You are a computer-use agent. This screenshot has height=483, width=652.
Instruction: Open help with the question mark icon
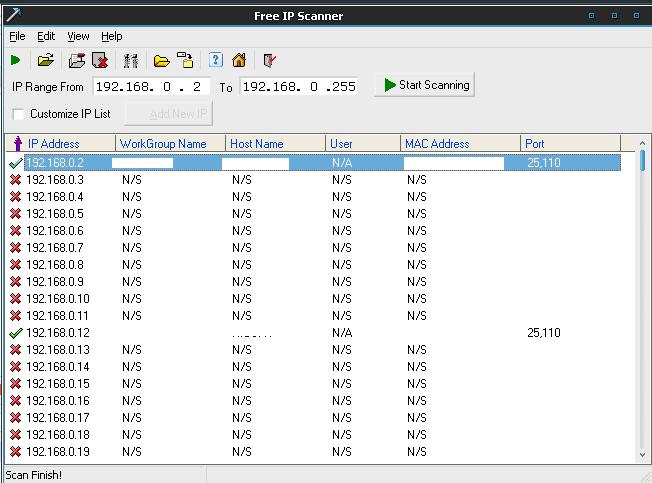tap(215, 60)
